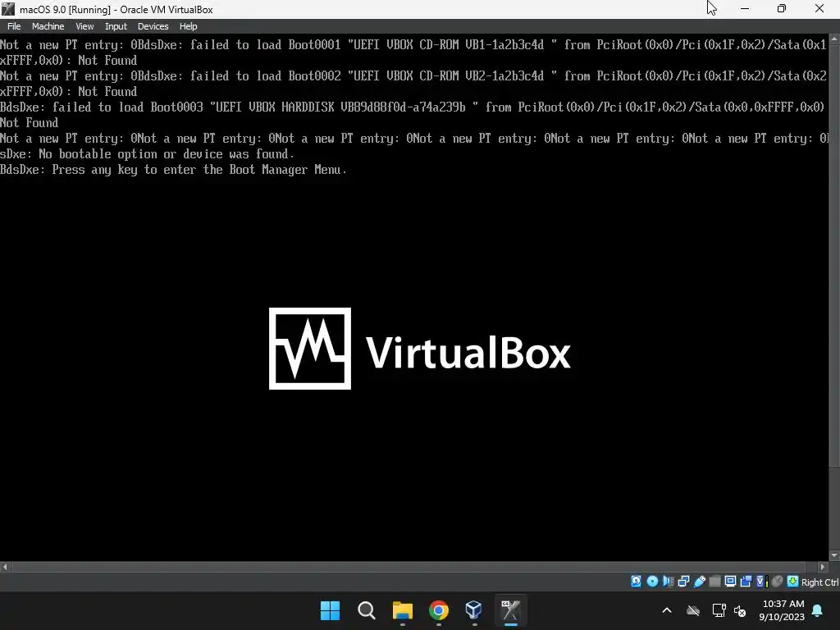Click the green arrow keyboard capture icon

point(793,582)
